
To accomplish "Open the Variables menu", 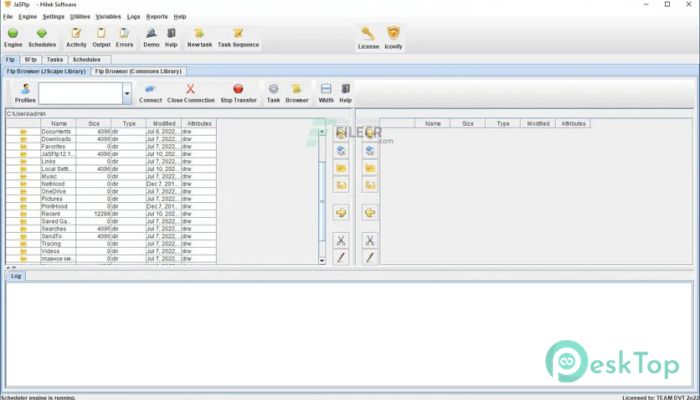I will click(x=108, y=17).
